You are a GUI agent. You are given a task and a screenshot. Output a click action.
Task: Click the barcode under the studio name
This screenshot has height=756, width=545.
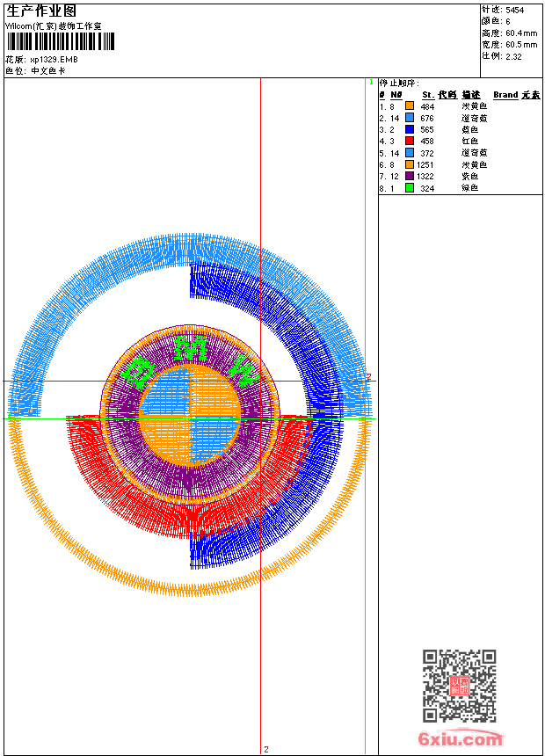[61, 41]
